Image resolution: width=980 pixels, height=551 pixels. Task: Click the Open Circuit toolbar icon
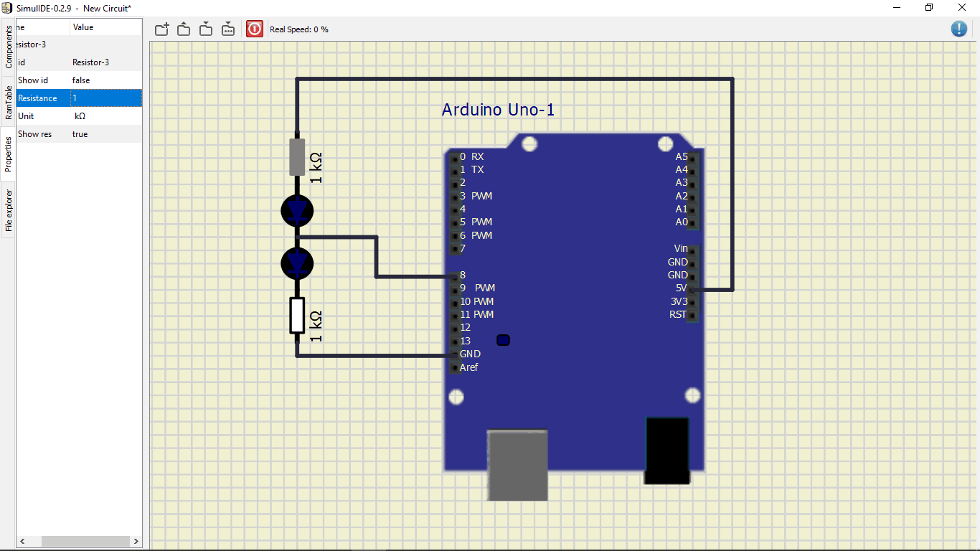184,29
